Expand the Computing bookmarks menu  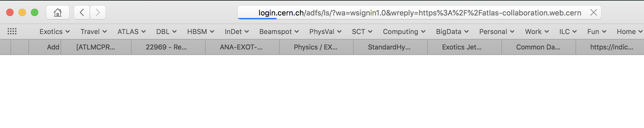[x=404, y=32]
